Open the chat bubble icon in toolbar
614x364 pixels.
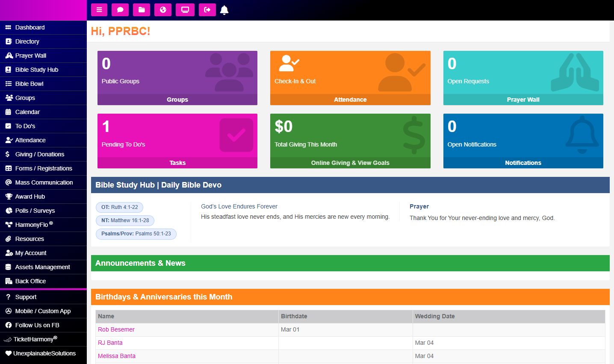tap(120, 10)
